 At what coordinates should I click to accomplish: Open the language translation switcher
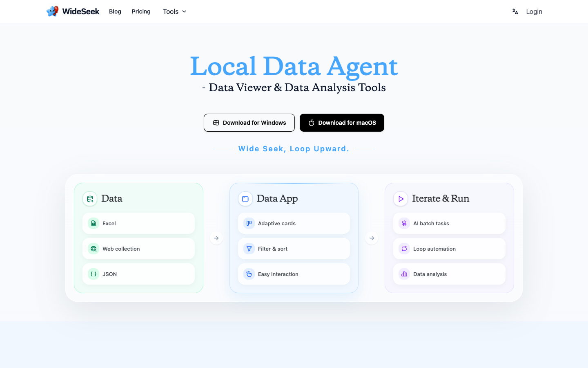(x=515, y=11)
